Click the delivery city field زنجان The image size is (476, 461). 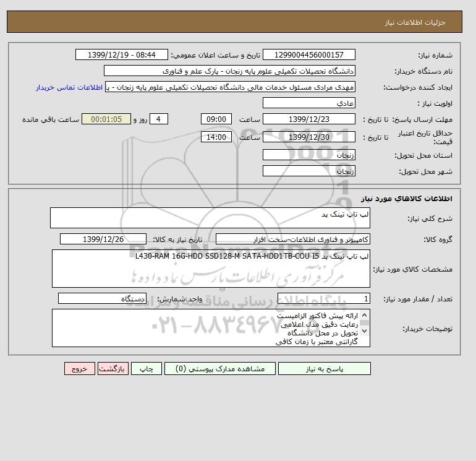308,171
